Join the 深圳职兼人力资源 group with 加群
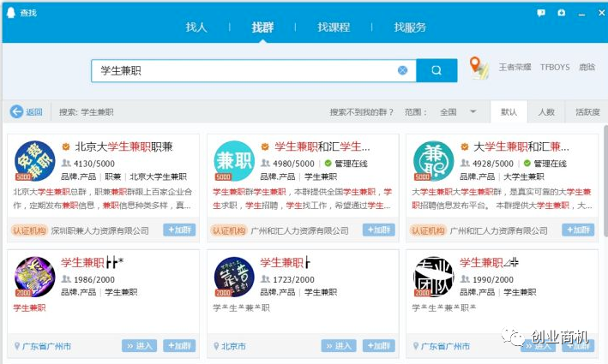608x364 pixels. click(179, 230)
